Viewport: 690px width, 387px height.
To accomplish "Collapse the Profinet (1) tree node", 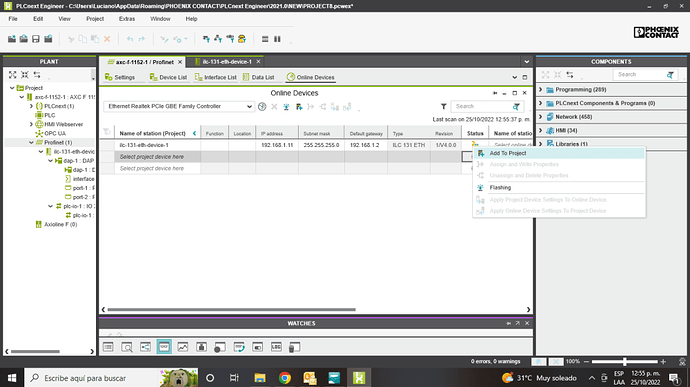I will (x=31, y=143).
